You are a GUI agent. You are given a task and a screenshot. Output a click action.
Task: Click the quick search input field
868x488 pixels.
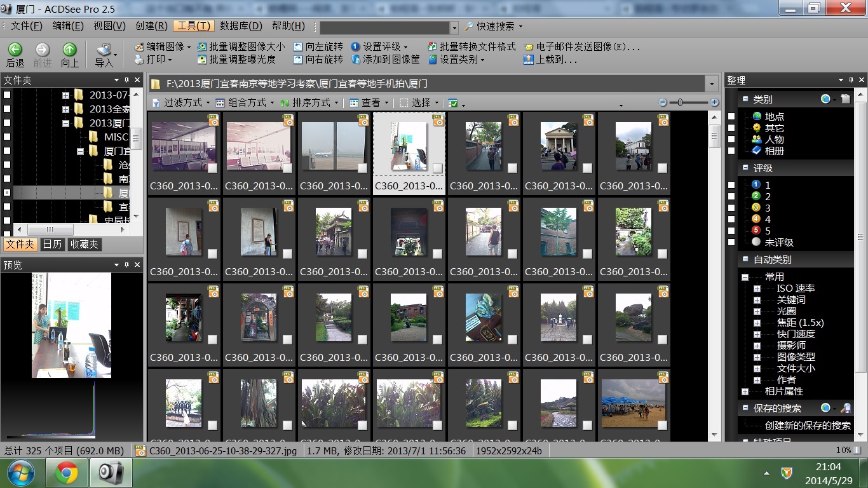point(385,27)
